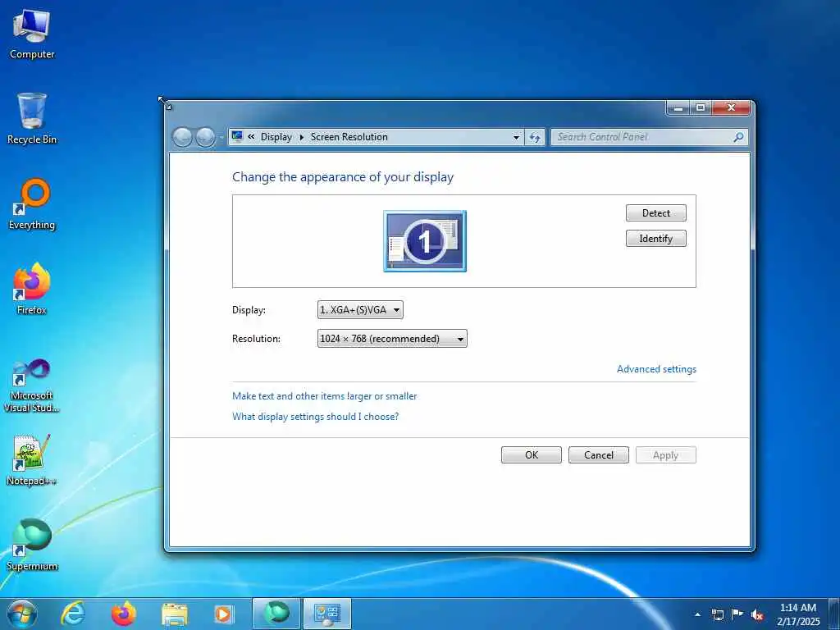
Task: Select the Notepad++ desktop shortcut
Action: (32, 459)
